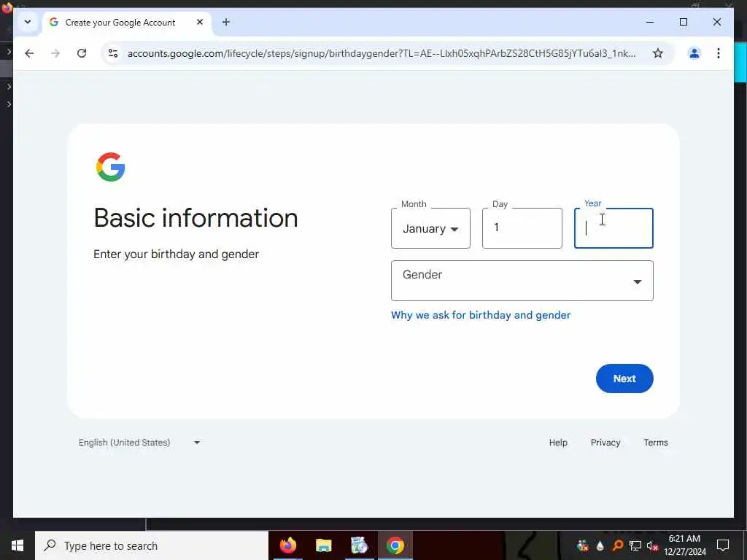Click the taskbar clock showing 6:21 AM
This screenshot has height=560, width=747.
[684, 545]
